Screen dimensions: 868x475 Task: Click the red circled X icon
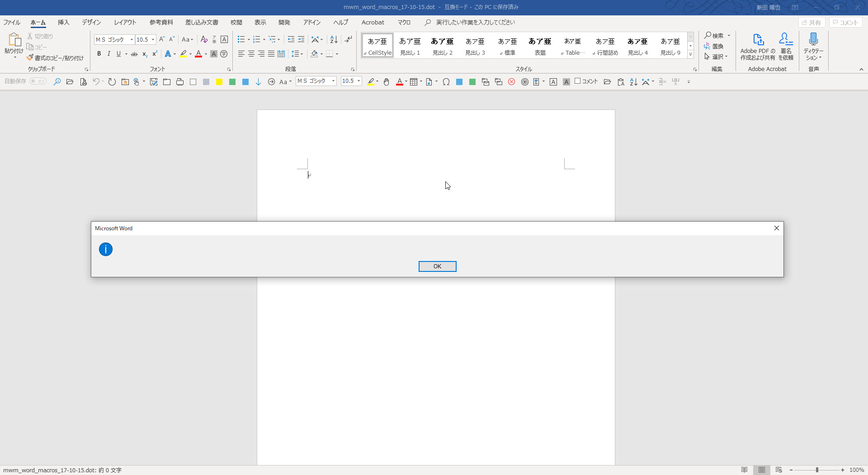[x=512, y=82]
